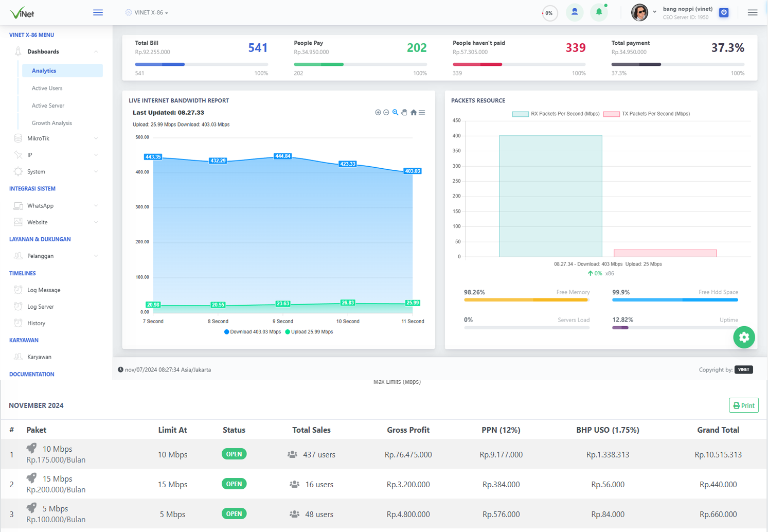This screenshot has width=768, height=532.
Task: Zoom out on bandwidth chart
Action: pyautogui.click(x=386, y=112)
